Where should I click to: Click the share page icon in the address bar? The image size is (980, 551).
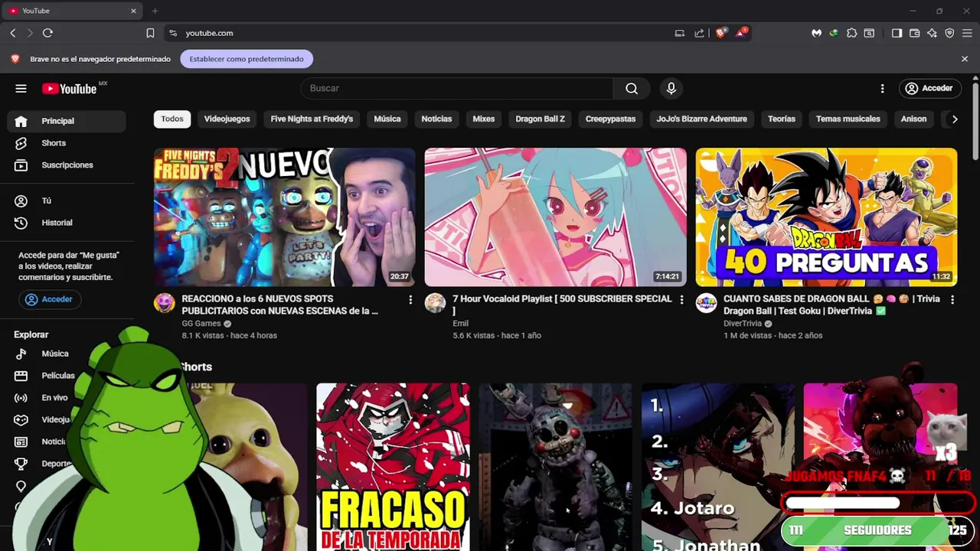[x=699, y=33]
